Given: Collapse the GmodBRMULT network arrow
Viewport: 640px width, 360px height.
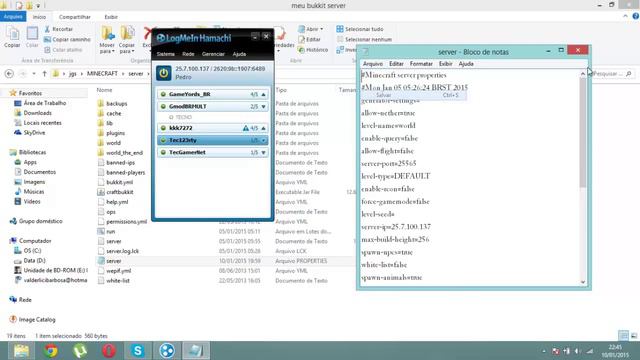Looking at the screenshot, I should (263, 107).
